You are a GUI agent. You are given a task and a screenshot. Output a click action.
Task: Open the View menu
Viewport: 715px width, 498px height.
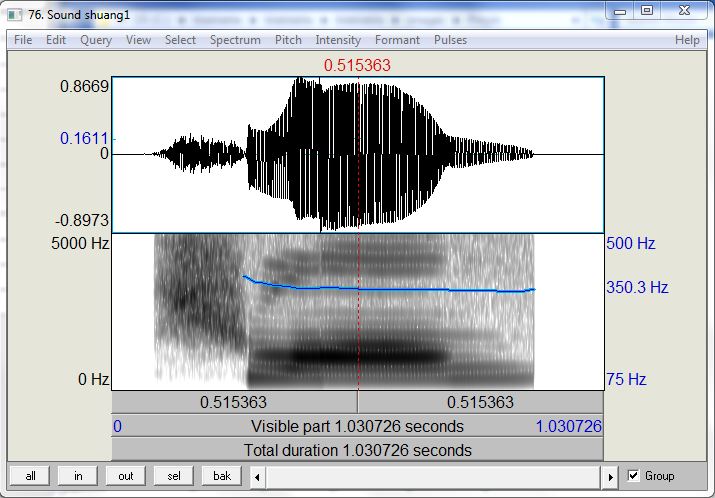(138, 40)
